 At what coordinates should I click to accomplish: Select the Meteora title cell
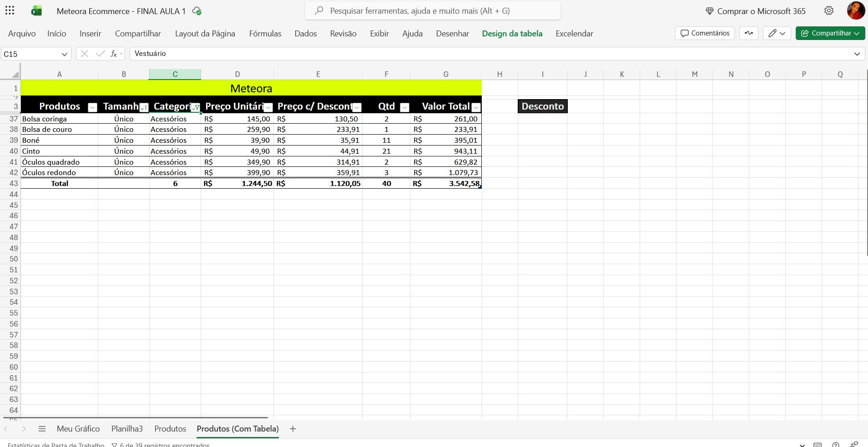pos(251,88)
